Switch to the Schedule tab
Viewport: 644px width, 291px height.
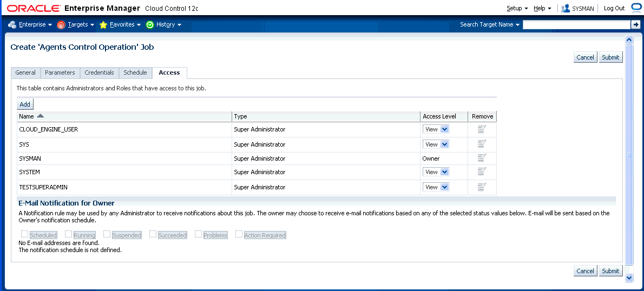[x=135, y=72]
